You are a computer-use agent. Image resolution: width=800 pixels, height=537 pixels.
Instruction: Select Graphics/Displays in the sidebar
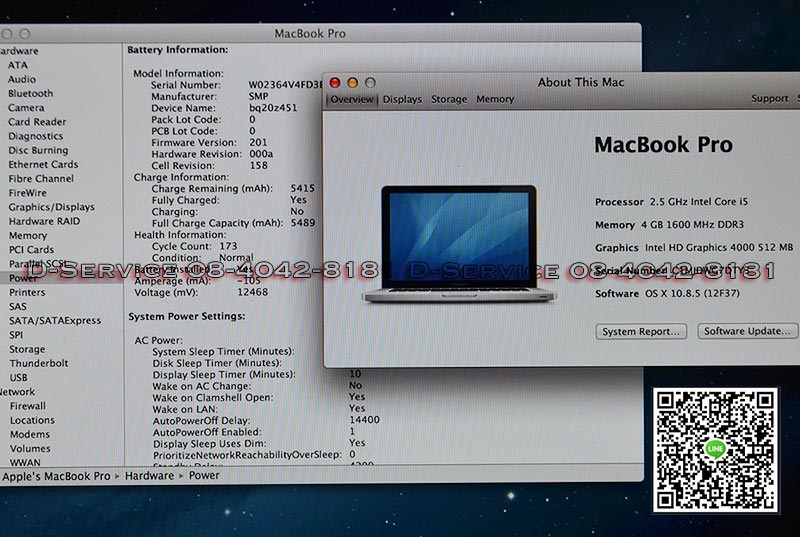tap(52, 207)
